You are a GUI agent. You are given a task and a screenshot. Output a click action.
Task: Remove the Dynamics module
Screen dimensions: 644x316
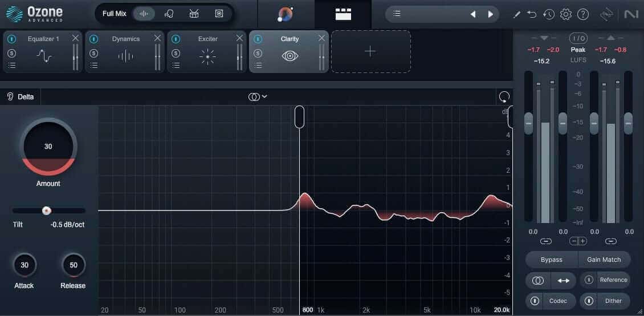157,38
